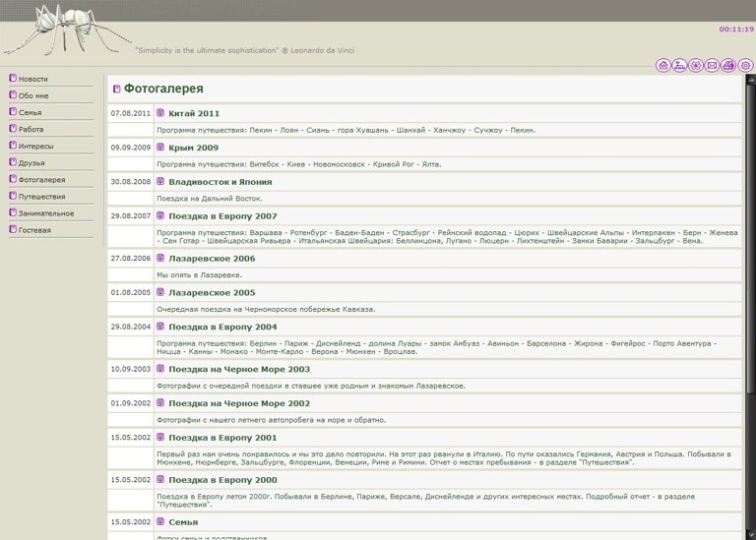
Task: Click the clock showing 00:11:19
Action: [x=736, y=30]
